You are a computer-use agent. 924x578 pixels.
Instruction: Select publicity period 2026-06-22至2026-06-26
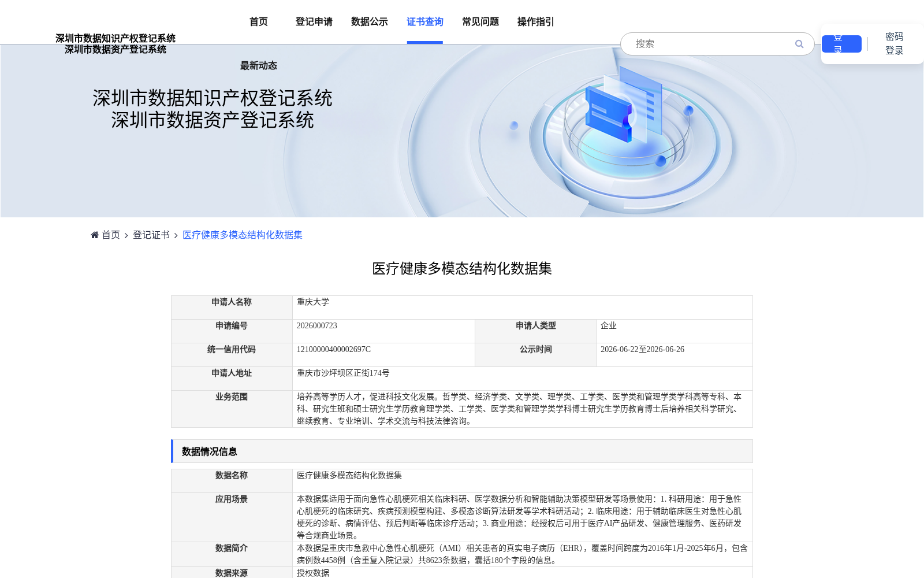642,349
